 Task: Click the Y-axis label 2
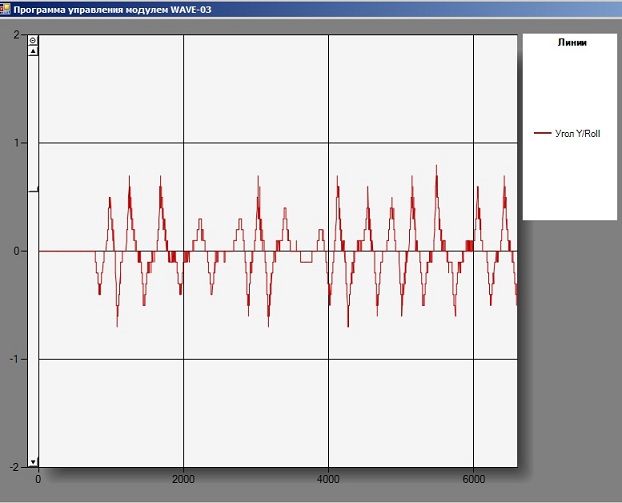pos(17,35)
